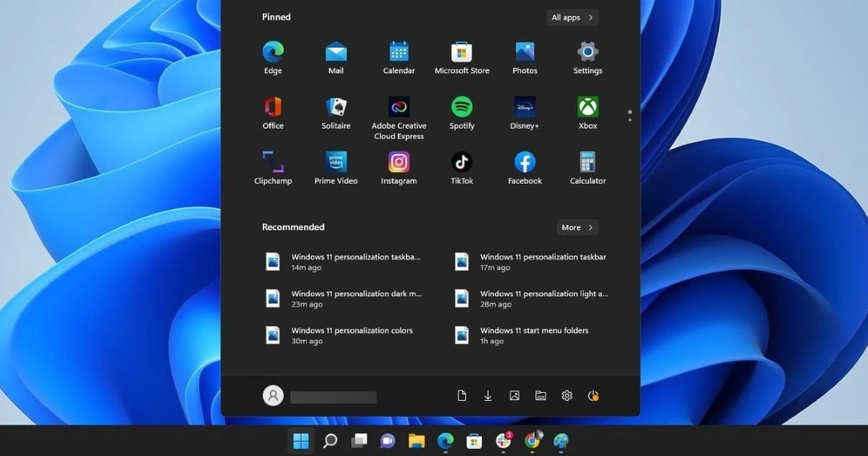Viewport: 868px width, 456px height.
Task: Open the Calculator app
Action: [587, 167]
